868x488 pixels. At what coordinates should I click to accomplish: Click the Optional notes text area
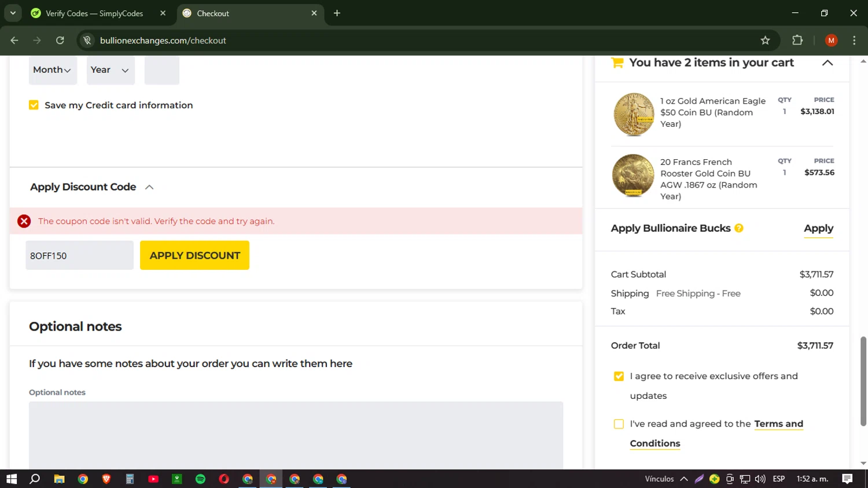[296, 435]
